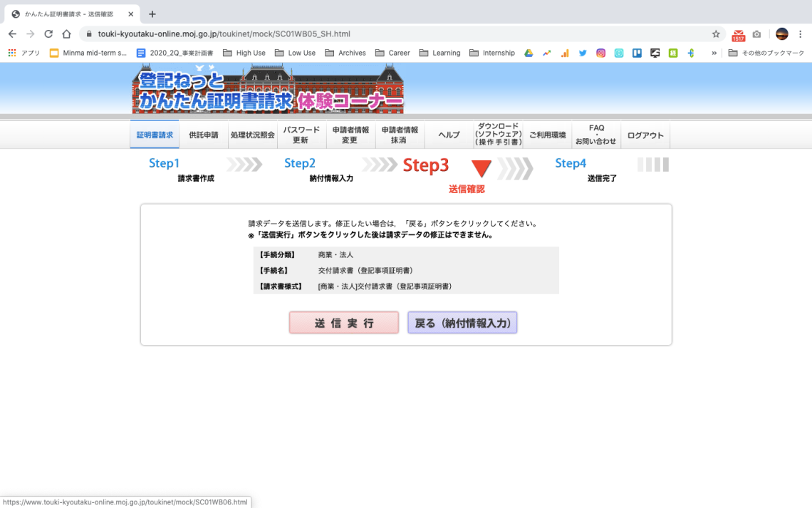Click the Step1 請求書作成 step label
Viewport: 812px width, 508px height.
point(181,170)
